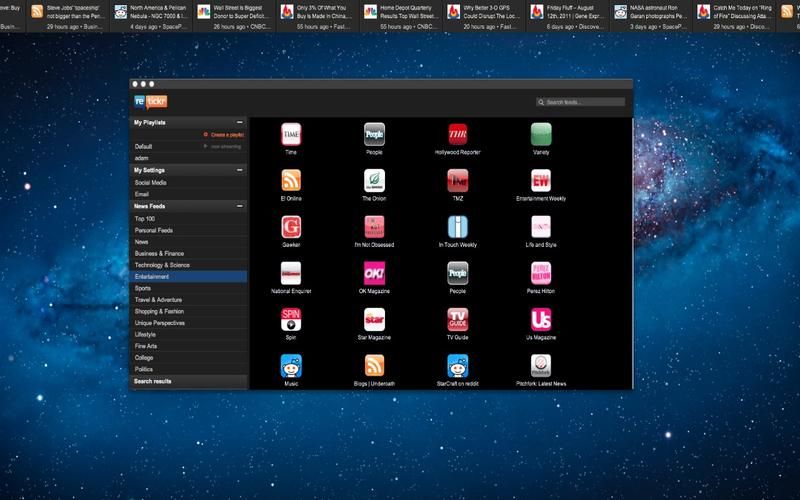Open the TV Guide feed icon
The image size is (800, 500).
point(458,320)
